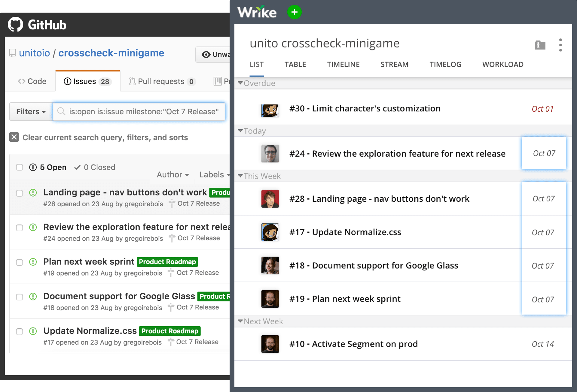
Task: Switch to the TIMELINE view in Wrike
Action: pyautogui.click(x=343, y=65)
